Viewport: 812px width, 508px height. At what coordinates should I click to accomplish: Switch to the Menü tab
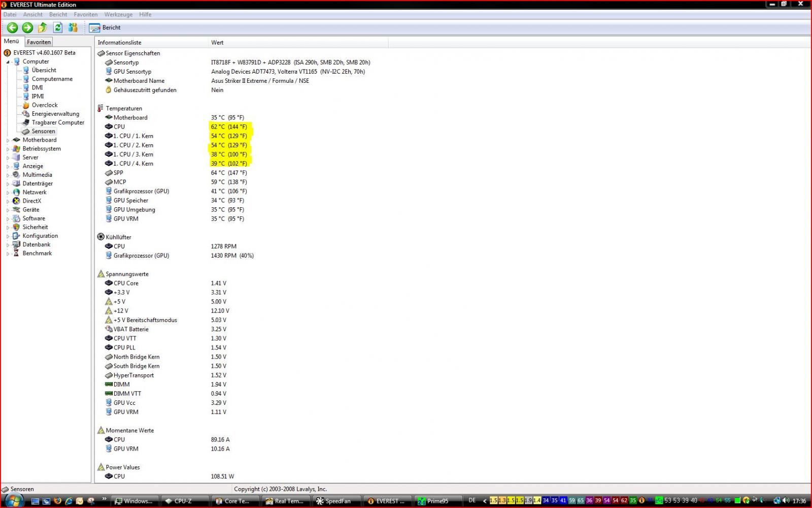tap(11, 41)
